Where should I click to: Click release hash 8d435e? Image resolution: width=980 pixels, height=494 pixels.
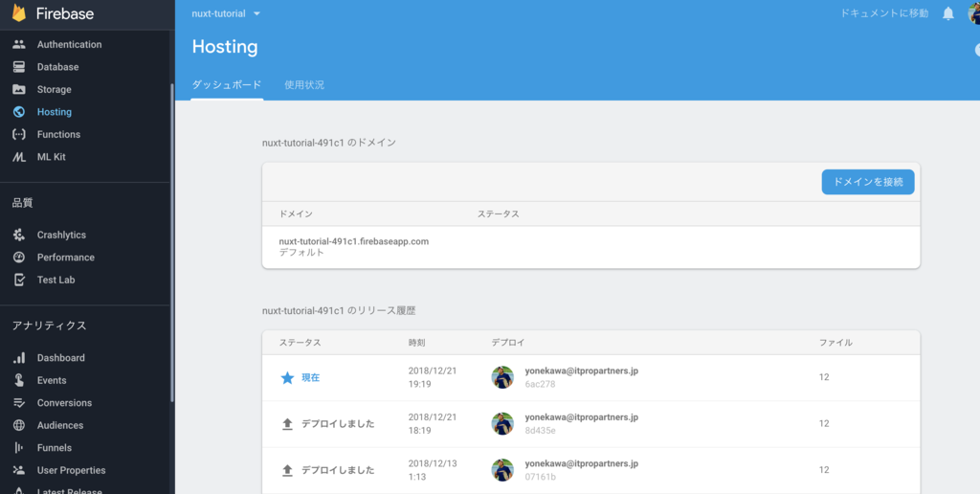click(x=540, y=431)
